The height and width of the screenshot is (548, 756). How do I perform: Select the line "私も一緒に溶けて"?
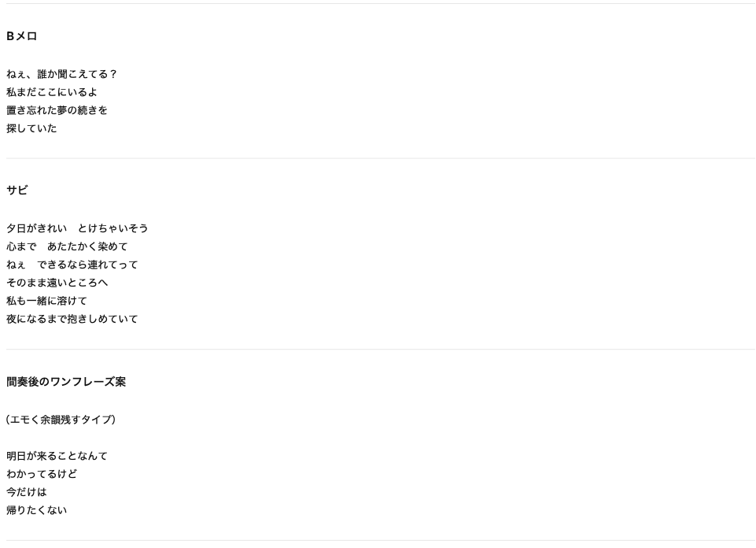coord(46,301)
